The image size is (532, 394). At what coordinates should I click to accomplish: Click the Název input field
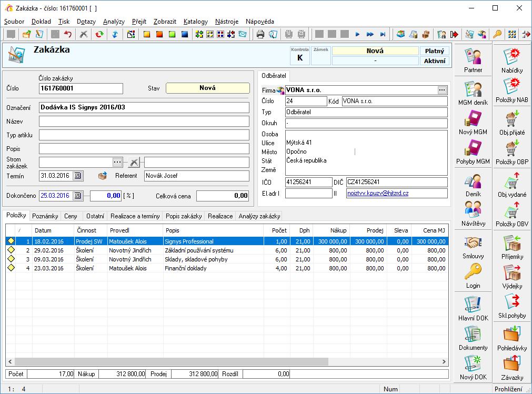[x=144, y=122]
